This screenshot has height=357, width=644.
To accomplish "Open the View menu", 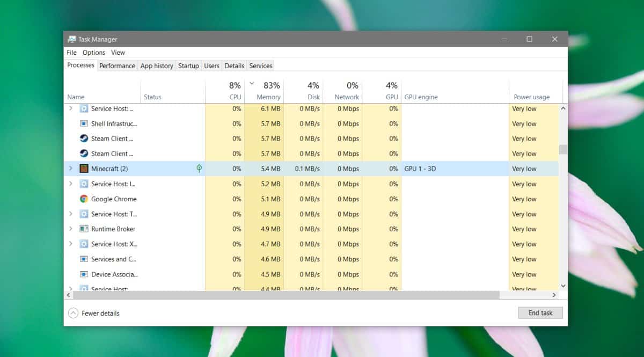I will coord(118,52).
